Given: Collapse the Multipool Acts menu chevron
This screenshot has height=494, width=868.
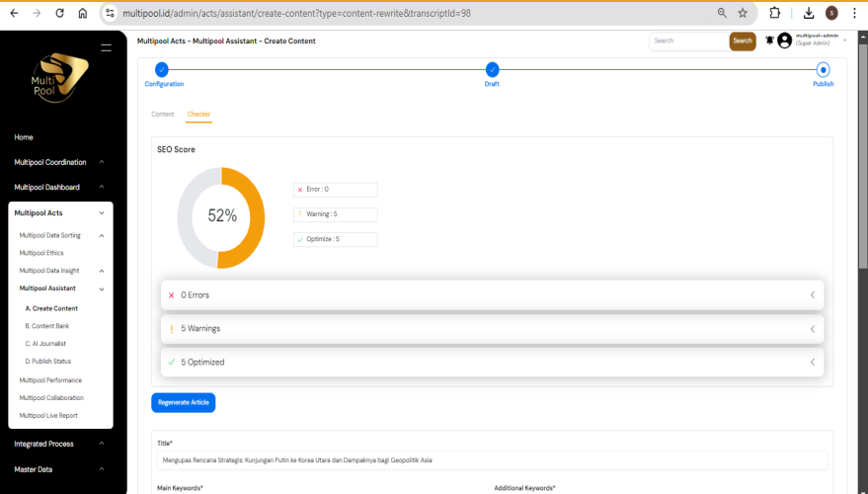Looking at the screenshot, I should (x=102, y=213).
